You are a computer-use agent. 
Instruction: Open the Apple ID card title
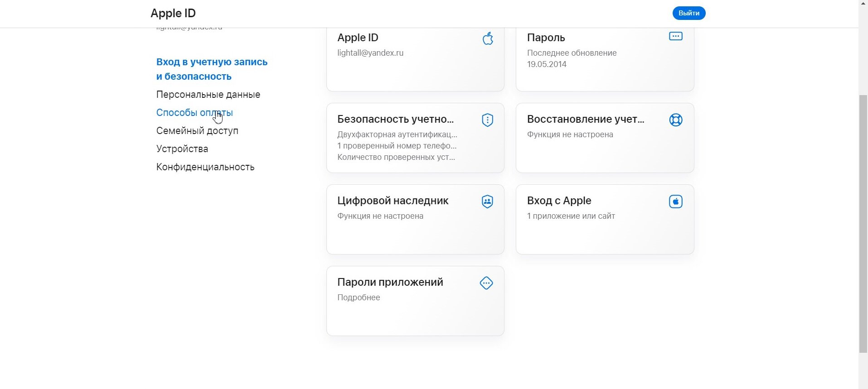point(358,38)
